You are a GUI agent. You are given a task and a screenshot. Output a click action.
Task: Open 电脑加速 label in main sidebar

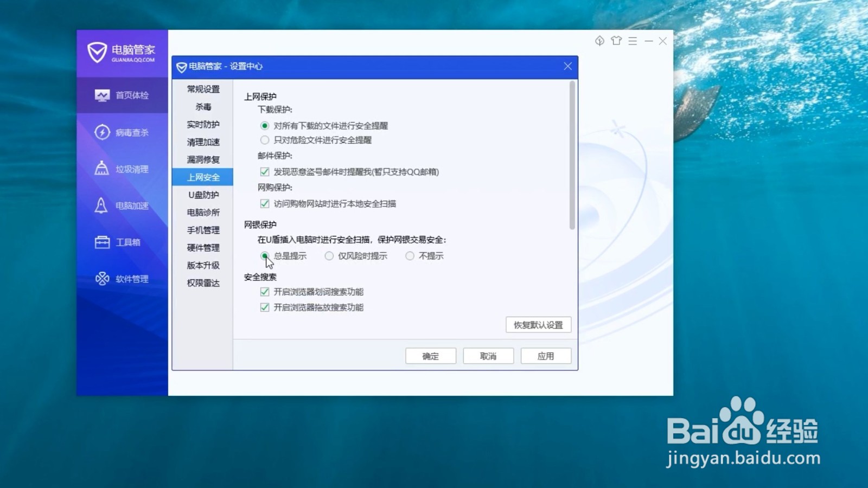[132, 206]
